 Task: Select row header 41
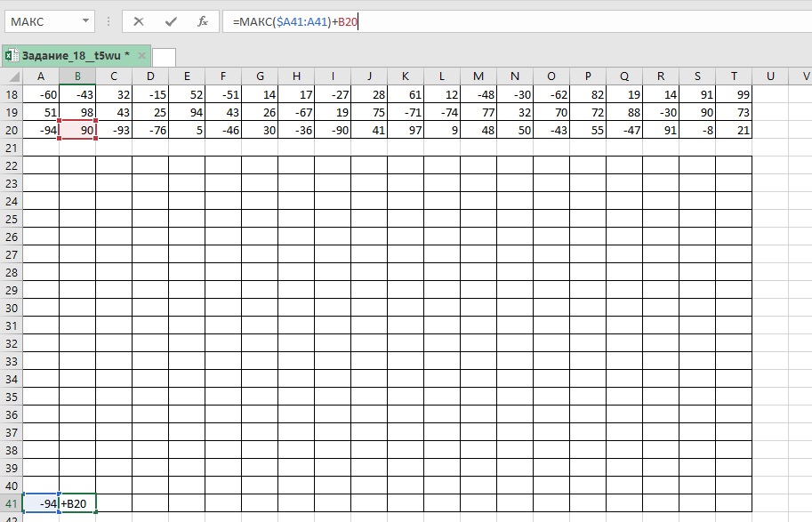pyautogui.click(x=12, y=504)
